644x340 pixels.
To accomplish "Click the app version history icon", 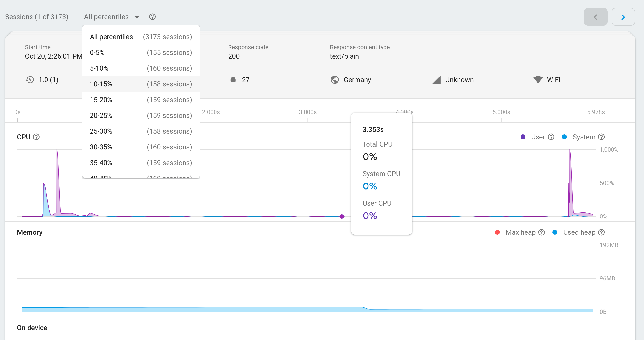I will 30,80.
